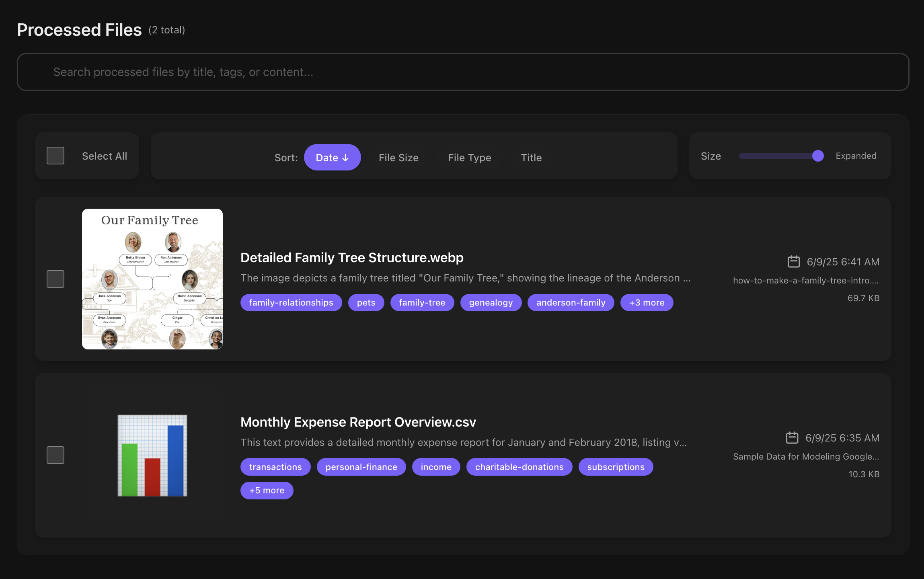Toggle Date sort direction
Viewport: 924px width, 579px height.
(x=332, y=157)
